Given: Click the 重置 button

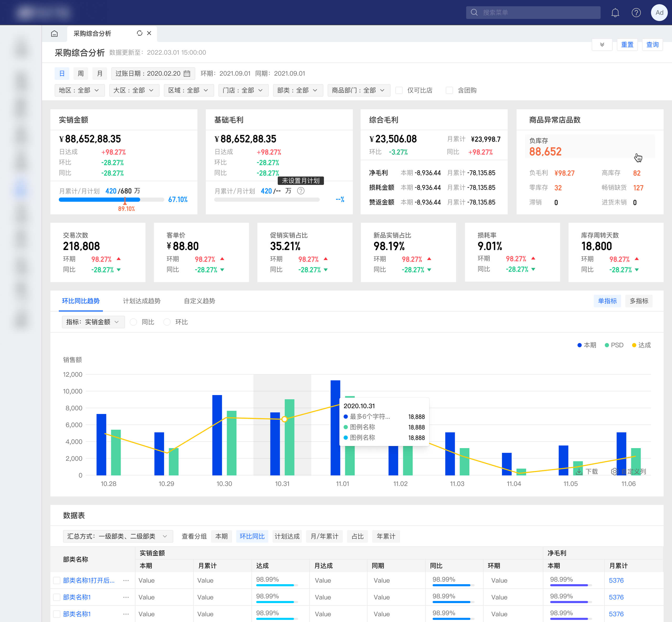Looking at the screenshot, I should [x=627, y=44].
